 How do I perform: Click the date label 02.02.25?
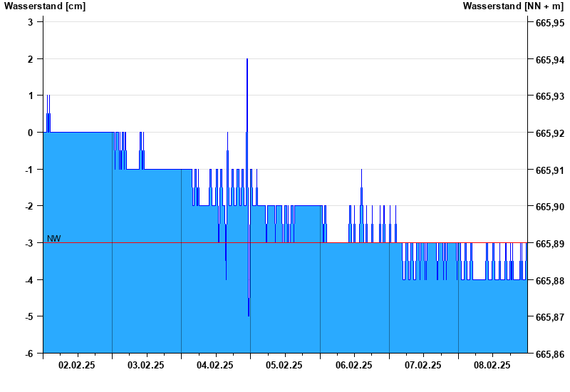tap(77, 365)
